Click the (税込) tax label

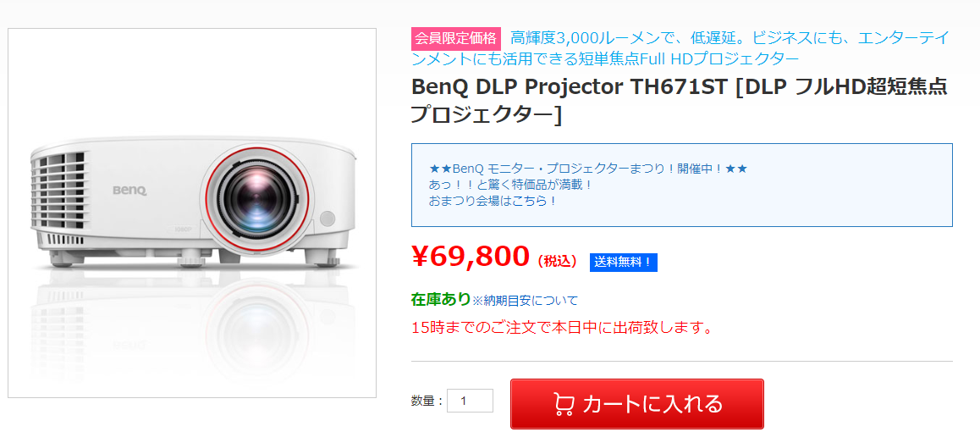[x=558, y=261]
